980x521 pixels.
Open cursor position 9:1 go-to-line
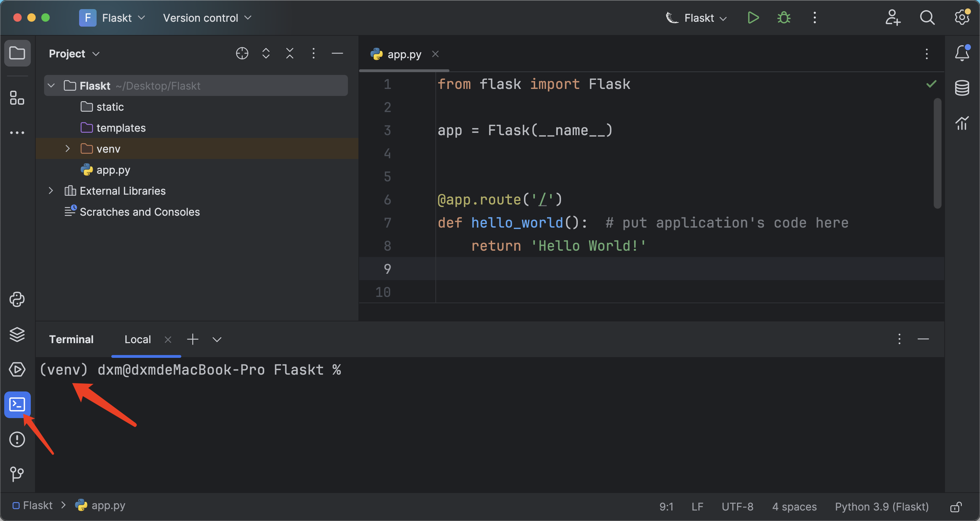tap(666, 507)
